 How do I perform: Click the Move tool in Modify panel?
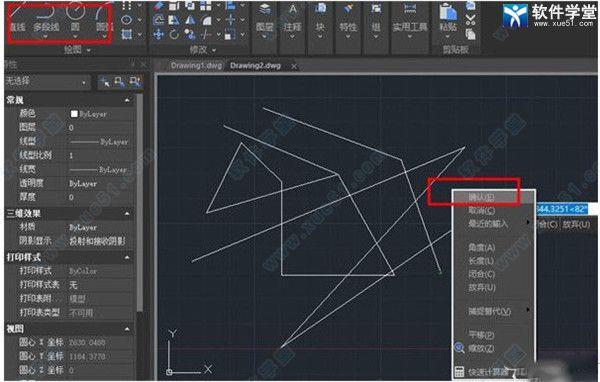[159, 35]
